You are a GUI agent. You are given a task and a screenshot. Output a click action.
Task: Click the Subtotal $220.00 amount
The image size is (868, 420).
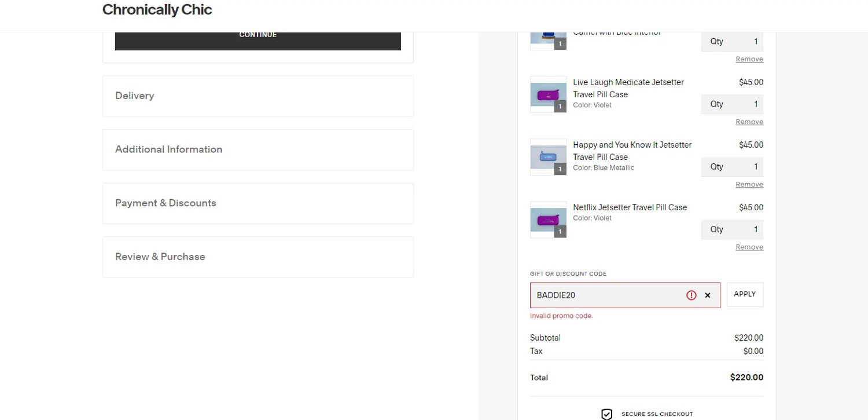pyautogui.click(x=749, y=338)
